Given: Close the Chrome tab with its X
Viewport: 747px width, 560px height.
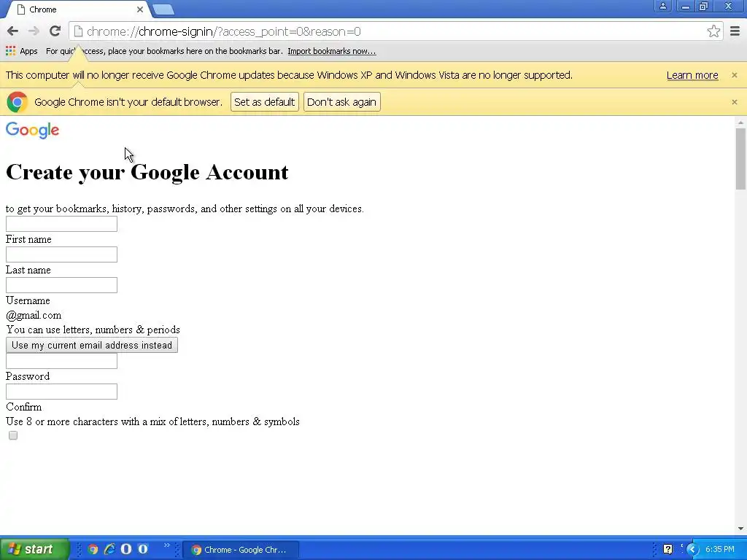Looking at the screenshot, I should click(x=139, y=9).
